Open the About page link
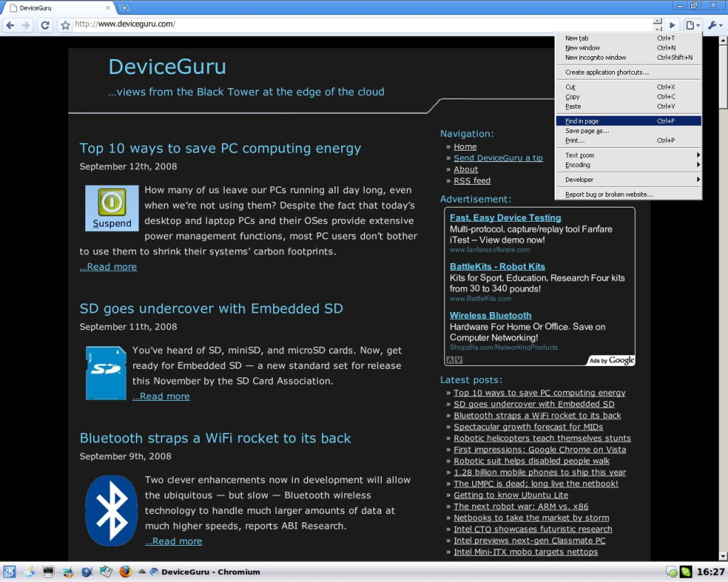 [x=466, y=169]
